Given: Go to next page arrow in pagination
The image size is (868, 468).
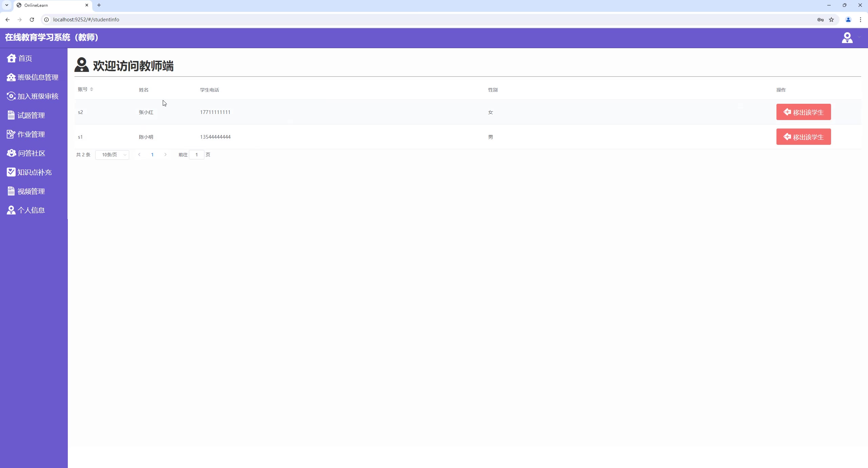Looking at the screenshot, I should 165,155.
